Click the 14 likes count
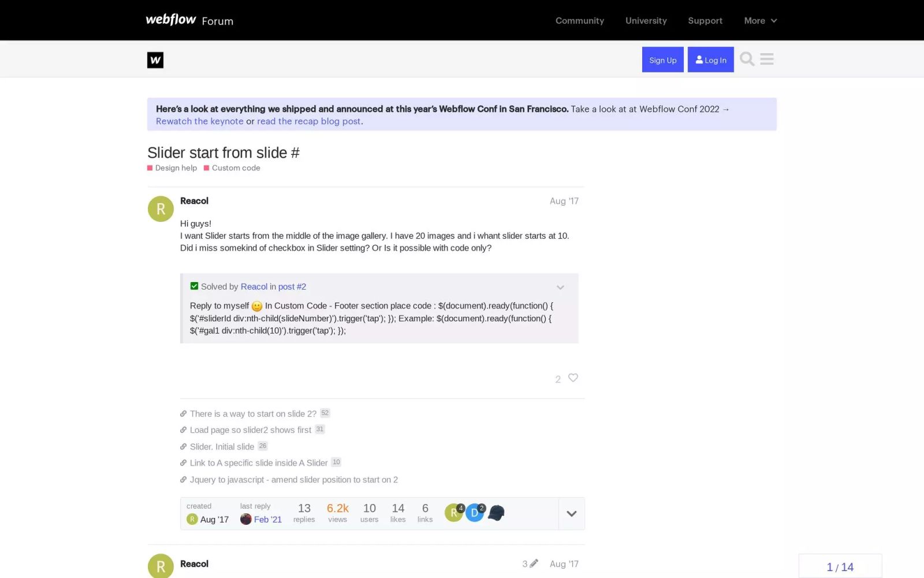Image resolution: width=924 pixels, height=578 pixels. click(x=398, y=513)
